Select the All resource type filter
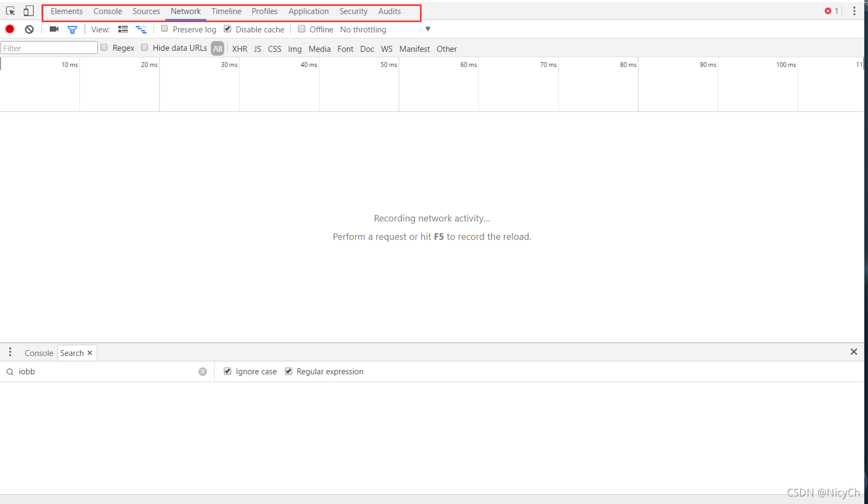The image size is (868, 504). click(x=217, y=49)
